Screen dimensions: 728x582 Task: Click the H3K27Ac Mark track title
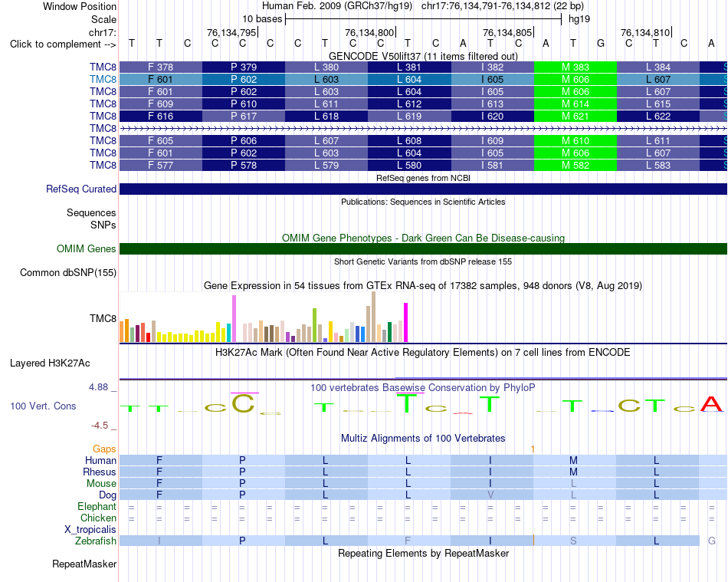[x=422, y=353]
